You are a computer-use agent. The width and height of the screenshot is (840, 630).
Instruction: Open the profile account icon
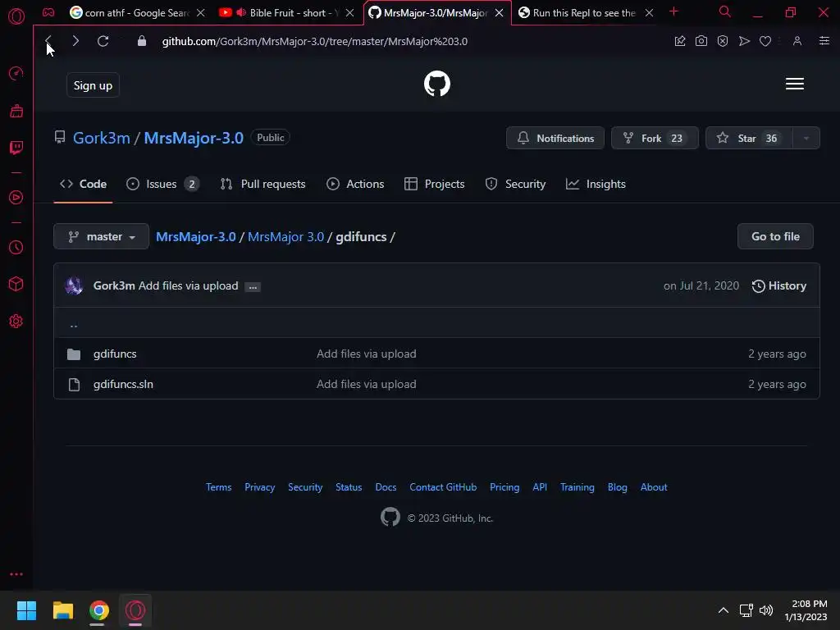point(797,41)
